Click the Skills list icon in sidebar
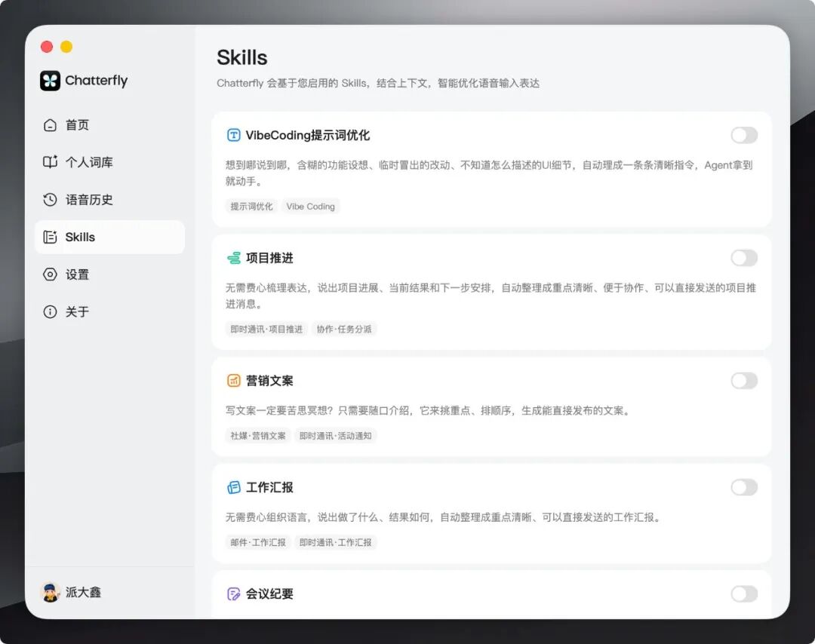815x644 pixels. [50, 237]
